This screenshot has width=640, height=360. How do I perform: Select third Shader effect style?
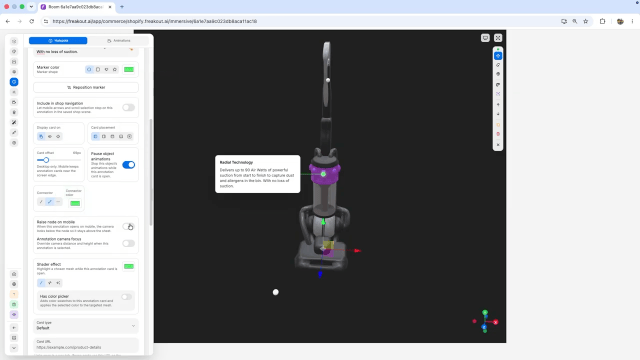(58, 282)
